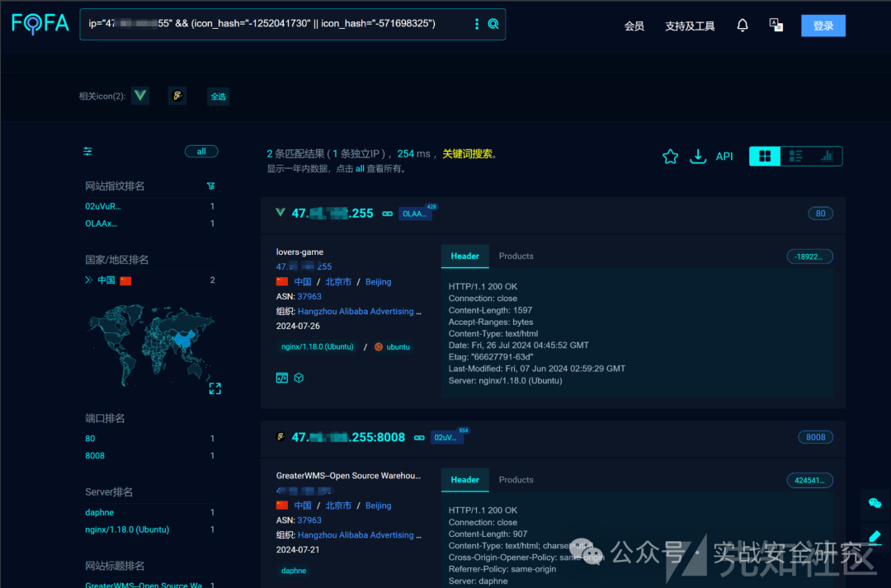Screen dimensions: 891x588
Task: Open the 会员 membership menu
Action: [x=634, y=26]
